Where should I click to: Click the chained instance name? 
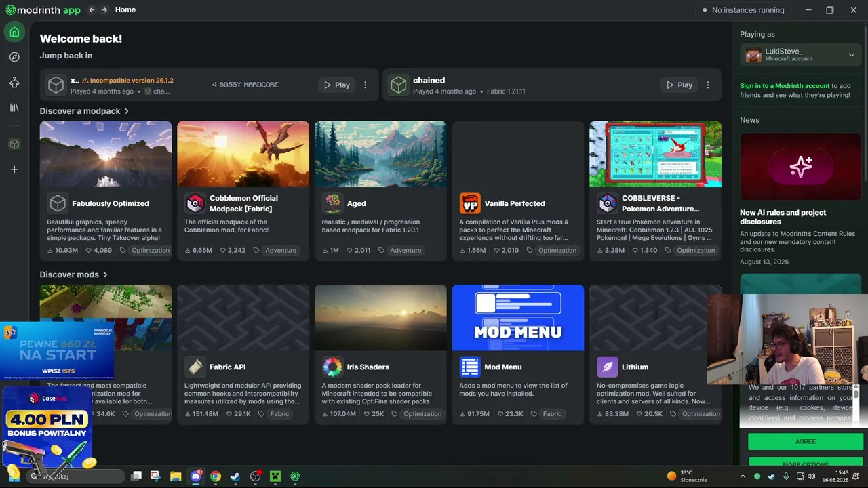429,80
